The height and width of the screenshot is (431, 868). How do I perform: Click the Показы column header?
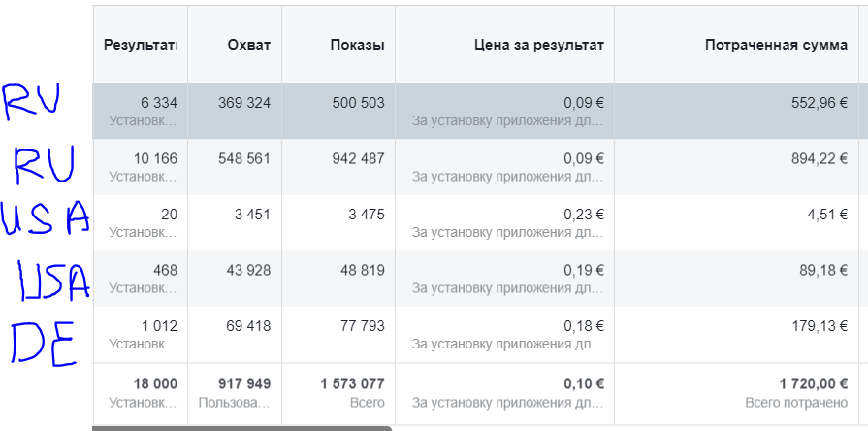tap(357, 46)
